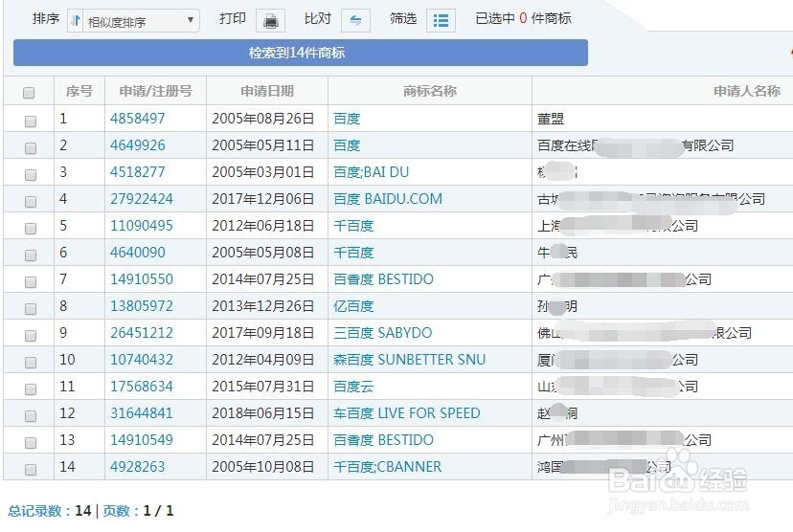Click the print icon
This screenshot has width=793, height=532.
point(271,21)
